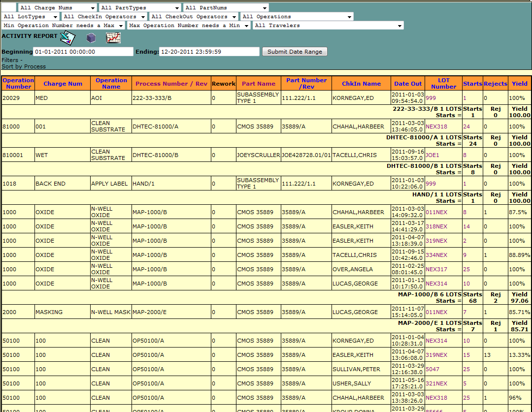This screenshot has height=412, width=532.
Task: Click starts value 25 for lot NEX317
Action: tap(466, 269)
